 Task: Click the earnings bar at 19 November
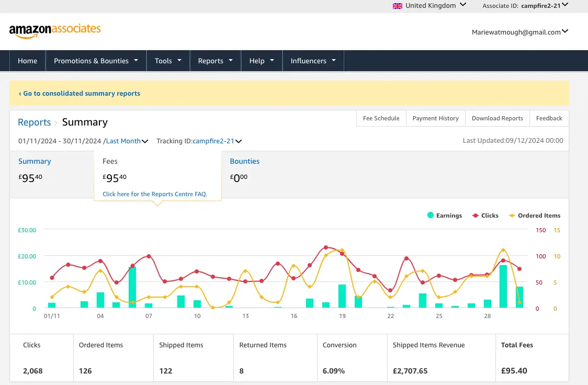(342, 296)
